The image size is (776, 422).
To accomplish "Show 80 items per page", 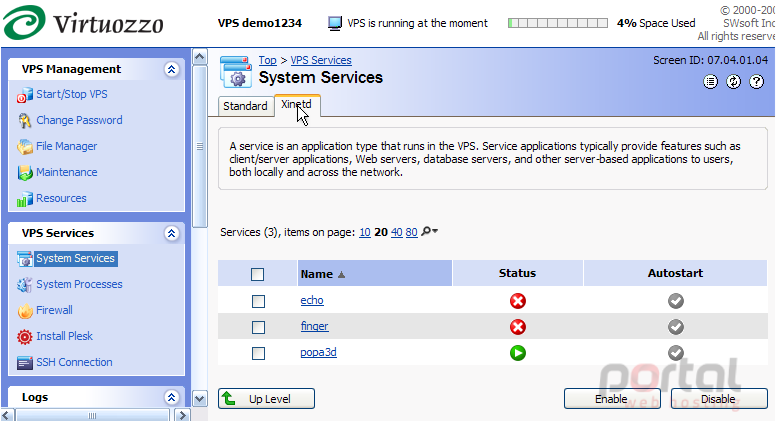I will click(x=411, y=232).
